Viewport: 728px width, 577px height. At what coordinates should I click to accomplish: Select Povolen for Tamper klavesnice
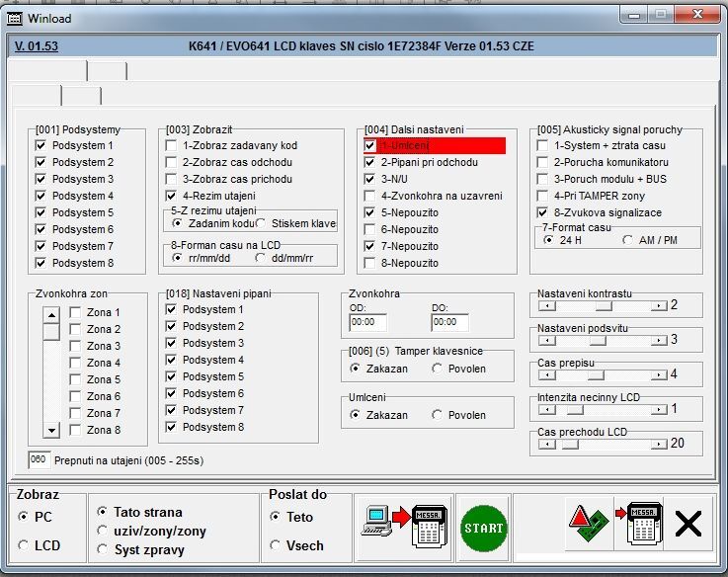[x=438, y=369]
